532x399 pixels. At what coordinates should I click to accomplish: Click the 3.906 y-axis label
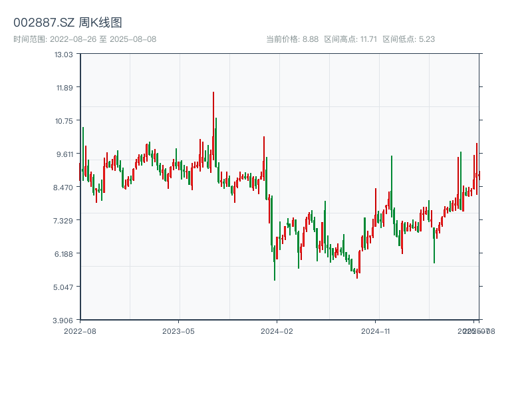(x=64, y=320)
